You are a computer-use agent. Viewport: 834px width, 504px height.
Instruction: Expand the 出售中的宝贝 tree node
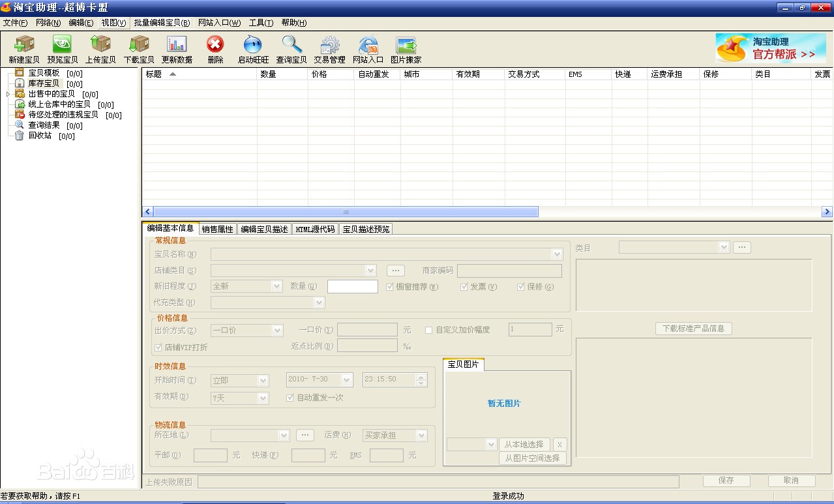[x=8, y=94]
